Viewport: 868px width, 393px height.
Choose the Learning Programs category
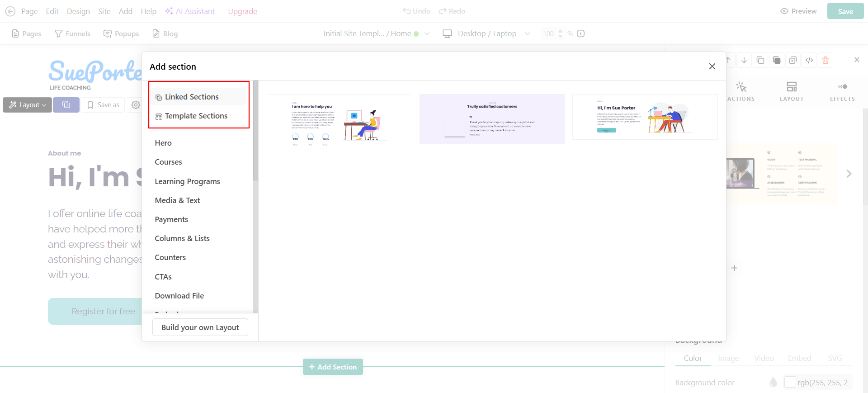coord(187,181)
